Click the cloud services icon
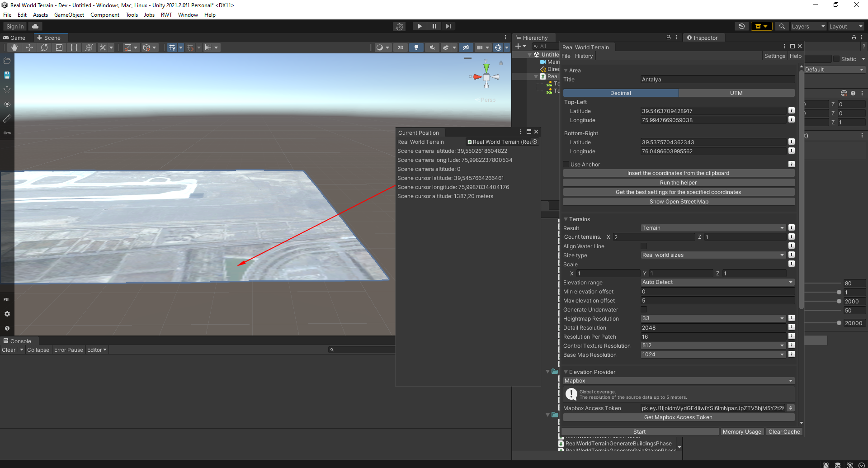The height and width of the screenshot is (468, 868). pyautogui.click(x=35, y=26)
